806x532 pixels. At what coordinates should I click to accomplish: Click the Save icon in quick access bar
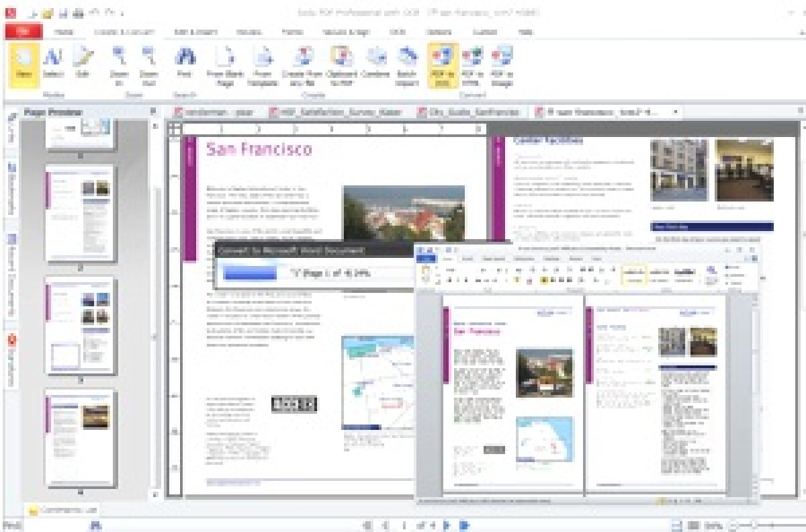tap(65, 12)
